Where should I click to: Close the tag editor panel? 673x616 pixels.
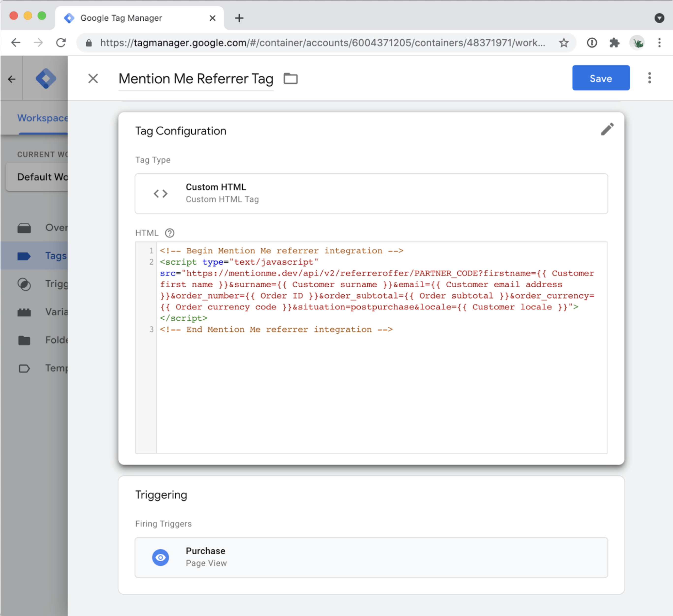pyautogui.click(x=93, y=79)
